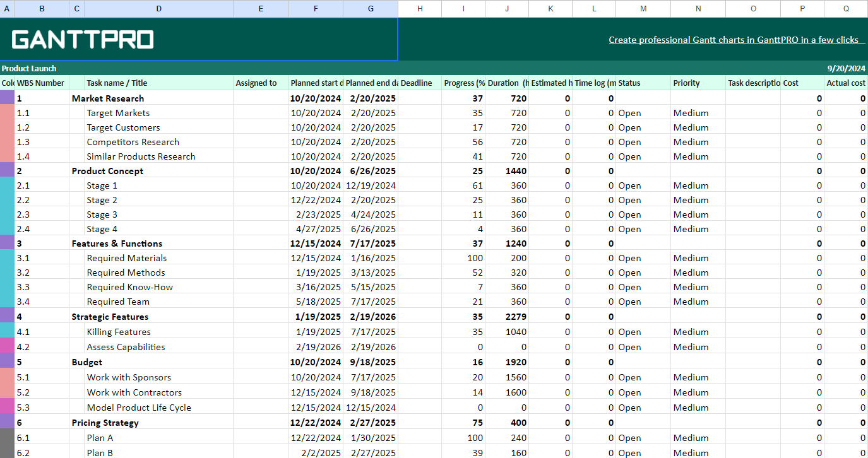The height and width of the screenshot is (458, 868).
Task: Select column H header
Action: click(420, 9)
